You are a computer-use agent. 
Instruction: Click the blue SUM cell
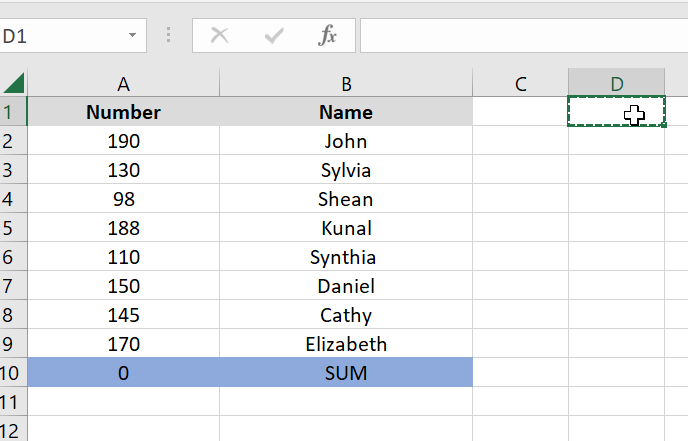346,374
